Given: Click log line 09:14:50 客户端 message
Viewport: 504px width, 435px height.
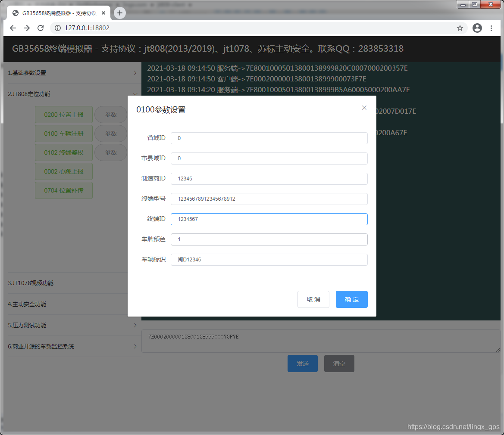Looking at the screenshot, I should (x=257, y=79).
